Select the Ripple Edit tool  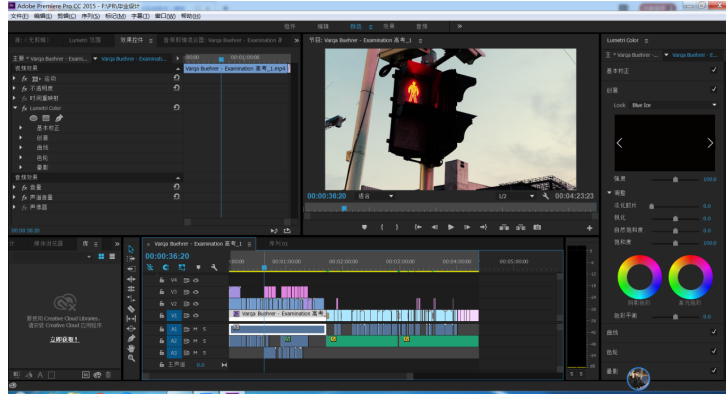pos(131,268)
